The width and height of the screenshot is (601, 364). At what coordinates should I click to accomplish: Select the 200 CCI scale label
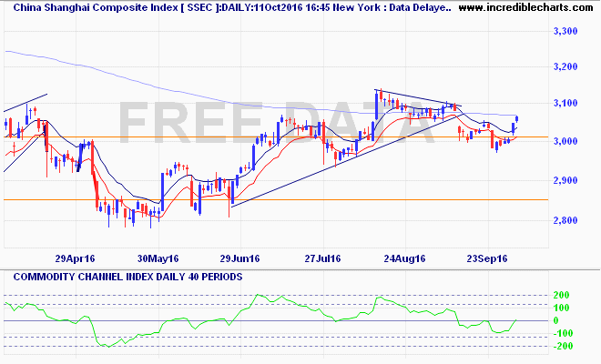click(562, 295)
